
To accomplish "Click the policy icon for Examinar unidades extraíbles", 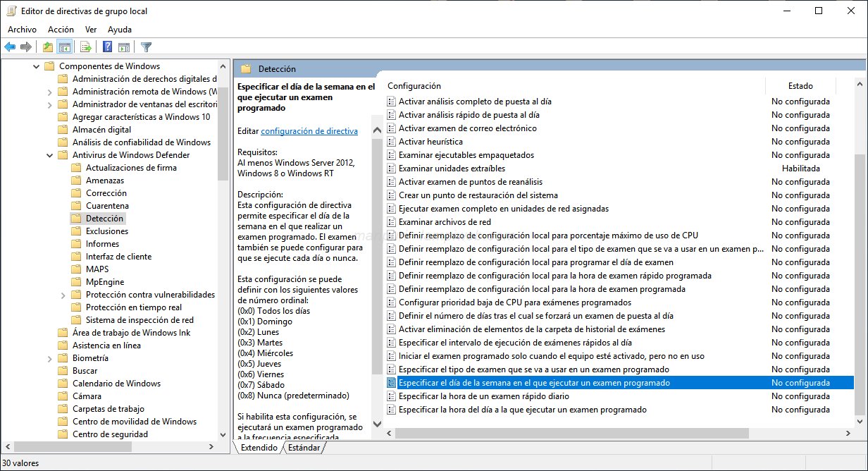I will click(x=392, y=169).
